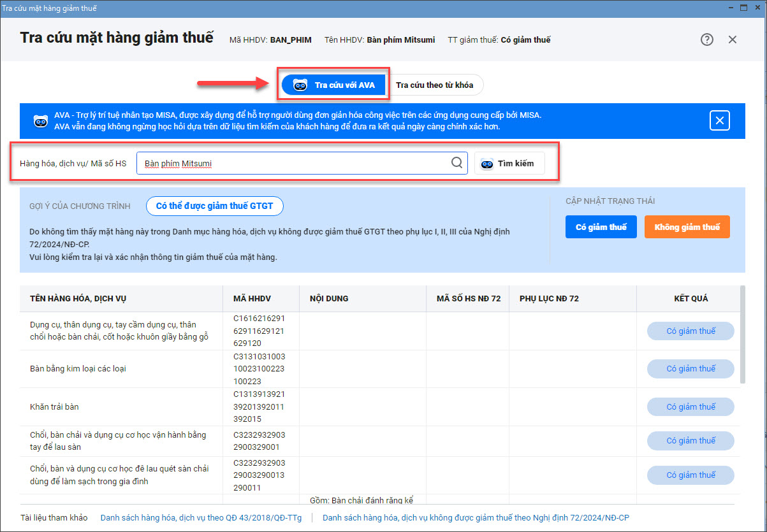Open Nghị định 72/2024/NĐ-CP reference list link
Image resolution: width=767 pixels, height=532 pixels.
(475, 517)
